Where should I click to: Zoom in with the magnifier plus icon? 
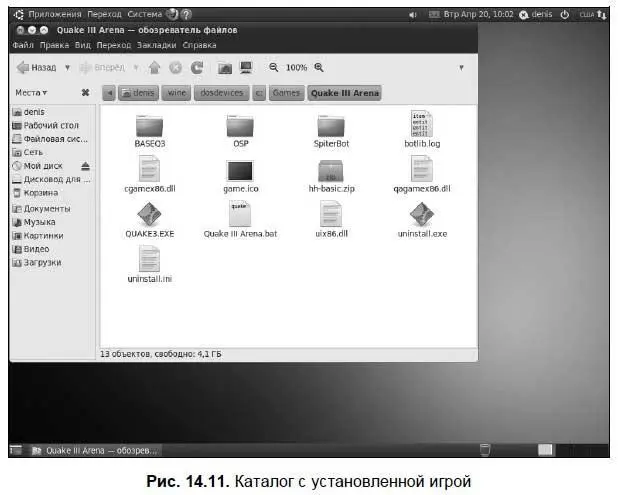coord(319,68)
